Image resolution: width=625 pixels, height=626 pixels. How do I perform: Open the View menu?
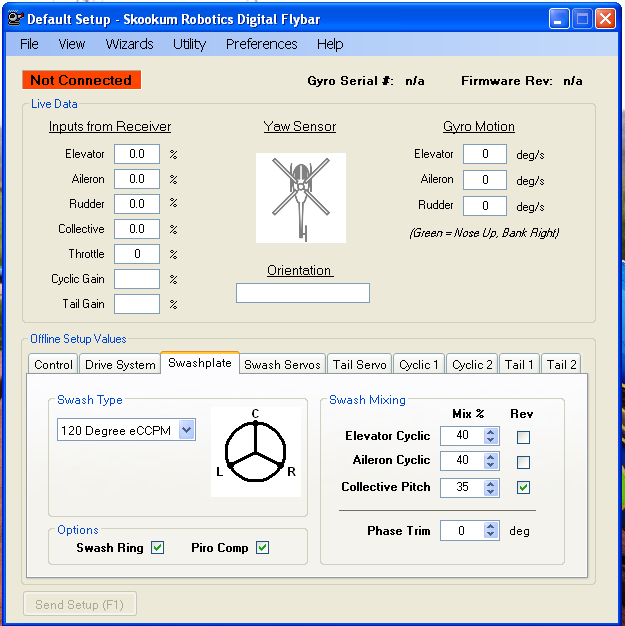click(x=71, y=44)
